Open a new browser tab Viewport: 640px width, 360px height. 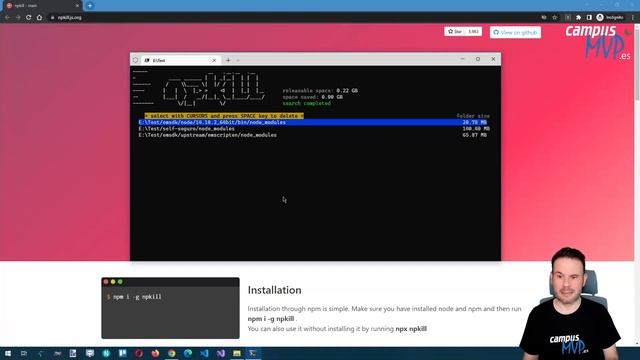click(x=90, y=6)
